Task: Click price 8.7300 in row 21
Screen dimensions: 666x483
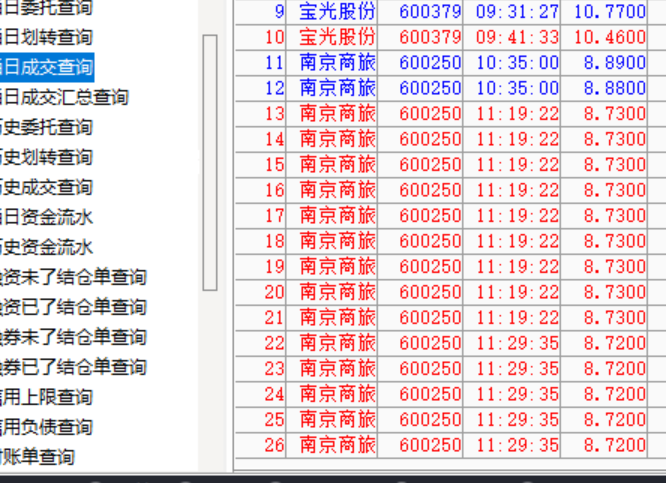Action: 615,317
